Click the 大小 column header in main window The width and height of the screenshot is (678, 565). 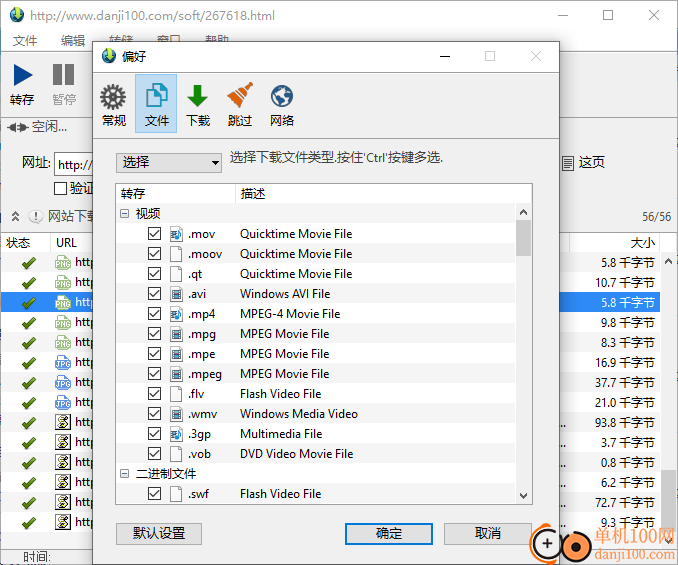tap(614, 243)
